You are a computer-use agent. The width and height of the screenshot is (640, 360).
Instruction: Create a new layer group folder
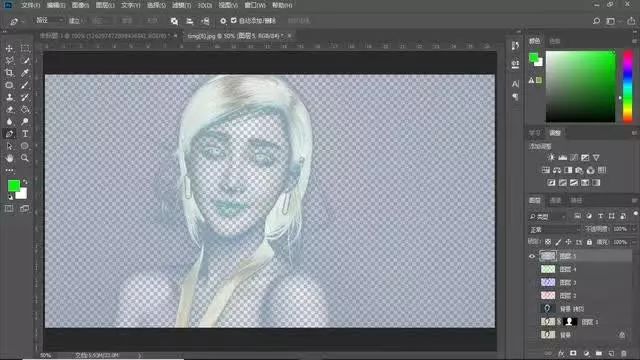click(598, 353)
